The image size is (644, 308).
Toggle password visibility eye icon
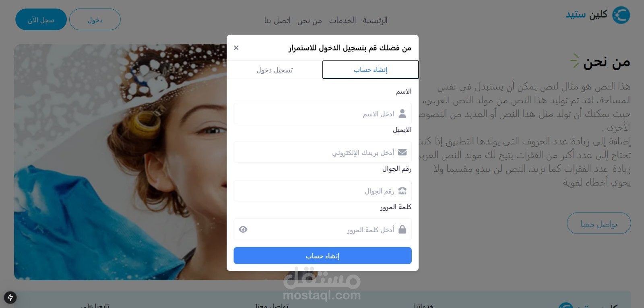(243, 229)
